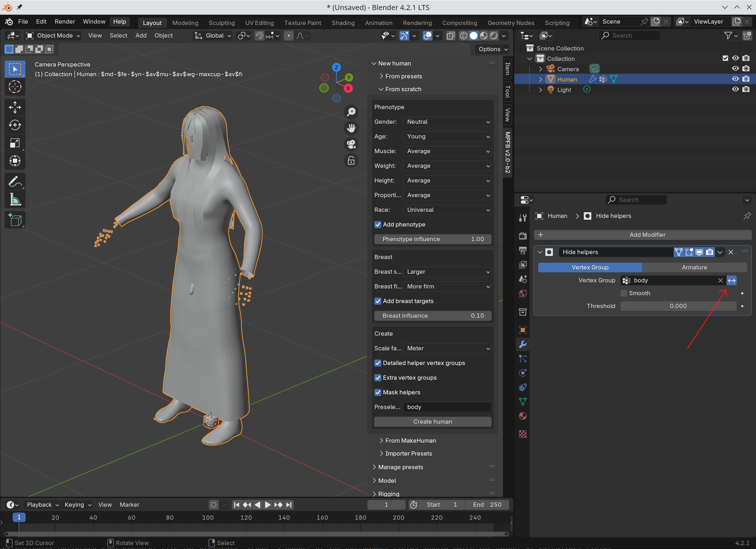Open the Edit menu
The image size is (756, 549).
[41, 21]
